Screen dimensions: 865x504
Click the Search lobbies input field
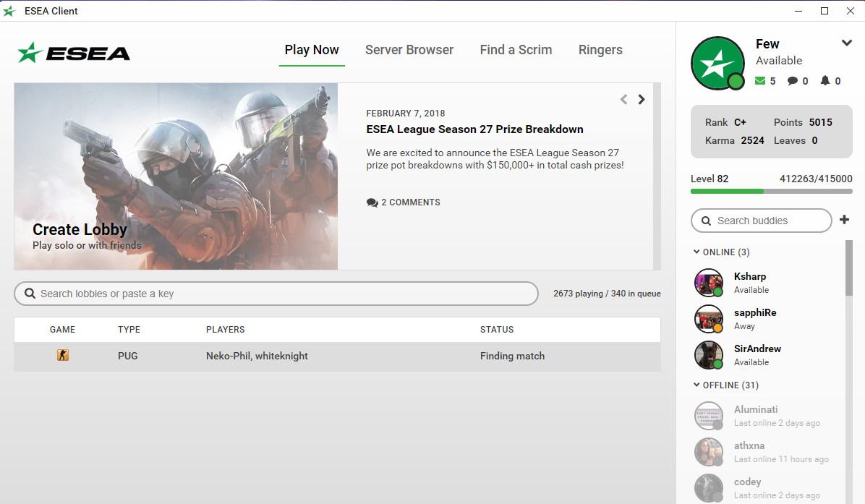(x=276, y=294)
